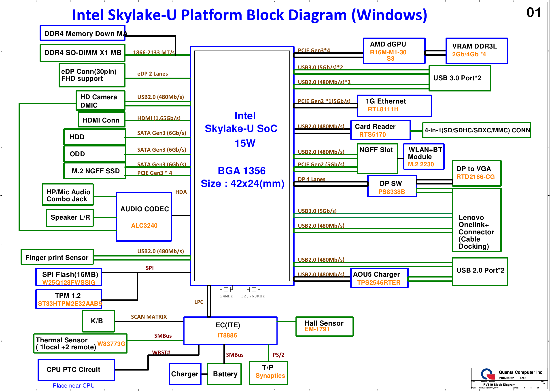
Task: Select the HP/Mic Audio Combo Jack block
Action: tap(68, 195)
